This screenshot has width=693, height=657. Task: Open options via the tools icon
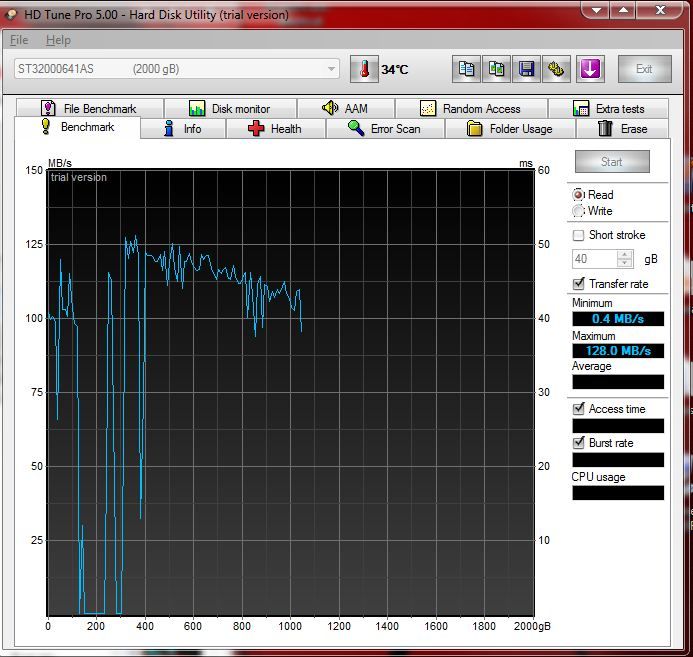[556, 69]
